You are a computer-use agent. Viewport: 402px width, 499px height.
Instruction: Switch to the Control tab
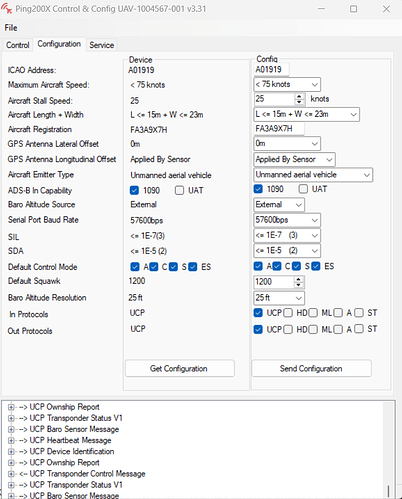point(18,45)
